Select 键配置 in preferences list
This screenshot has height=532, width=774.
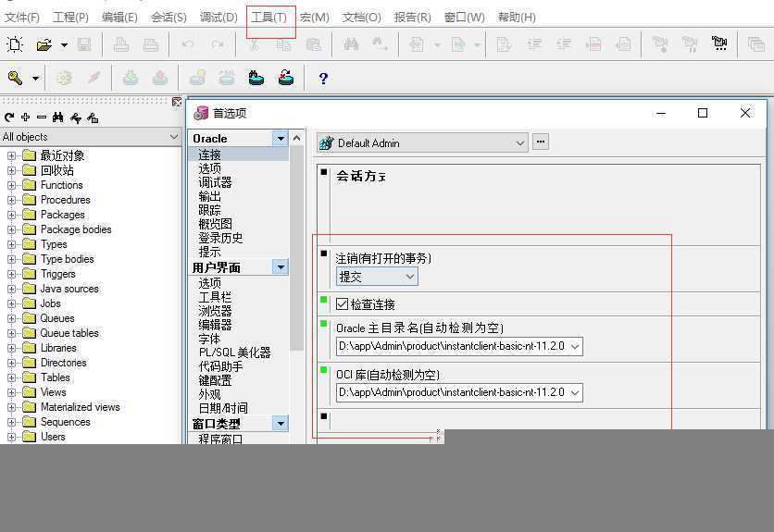pyautogui.click(x=215, y=380)
